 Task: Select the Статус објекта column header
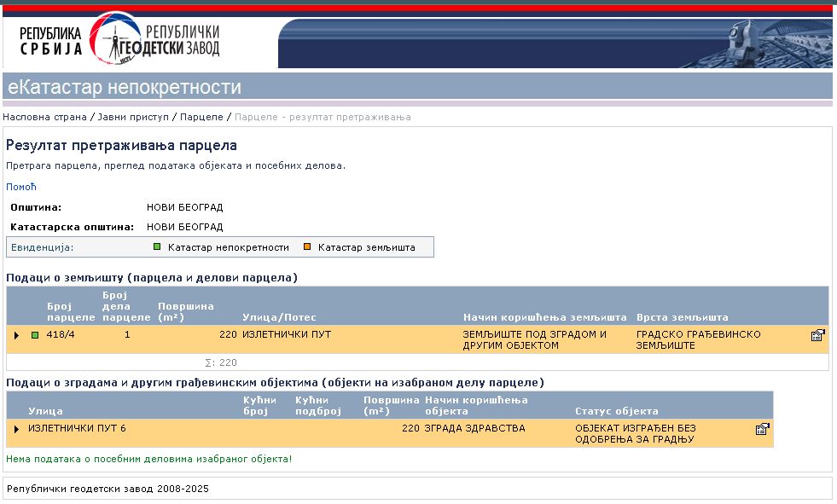[x=616, y=411]
